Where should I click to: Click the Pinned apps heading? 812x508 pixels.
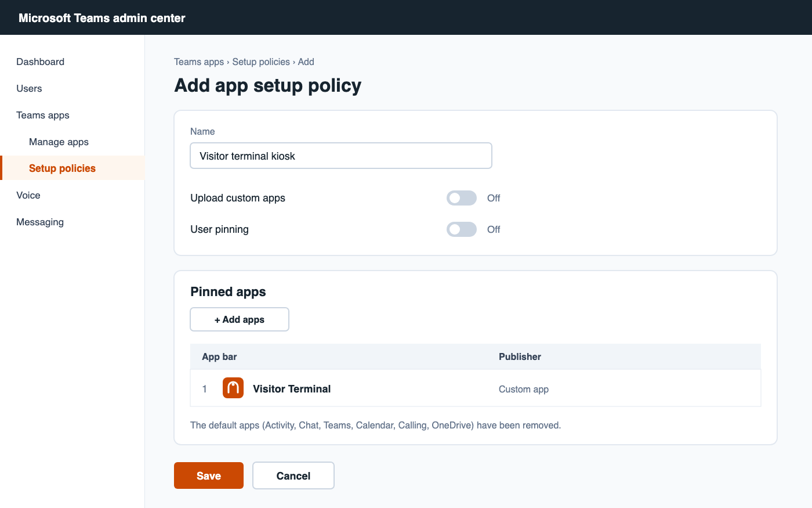(x=228, y=291)
